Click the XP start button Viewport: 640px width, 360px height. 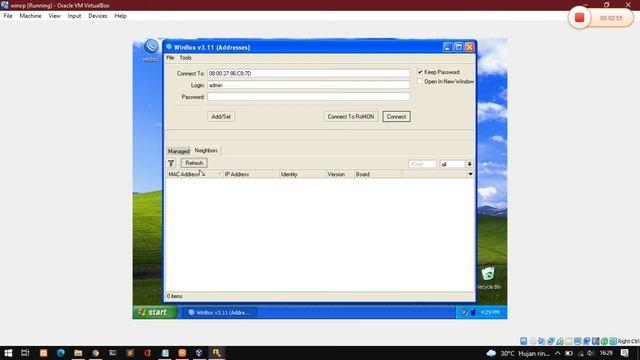point(155,312)
